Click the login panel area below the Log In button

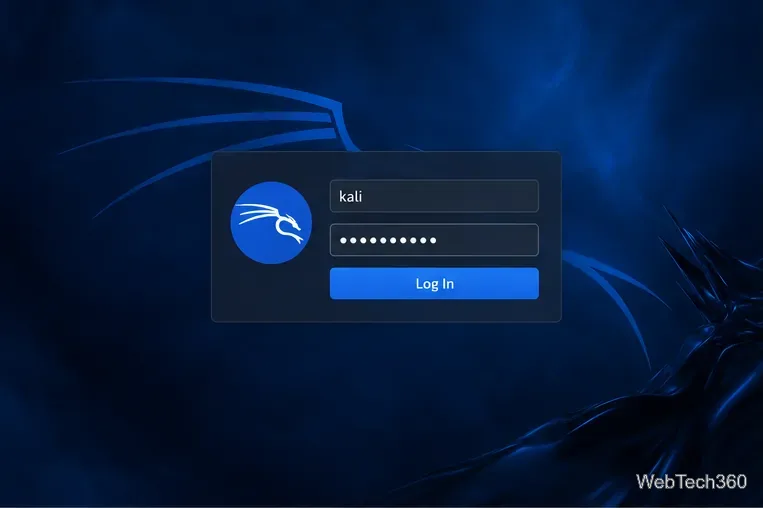[x=434, y=310]
